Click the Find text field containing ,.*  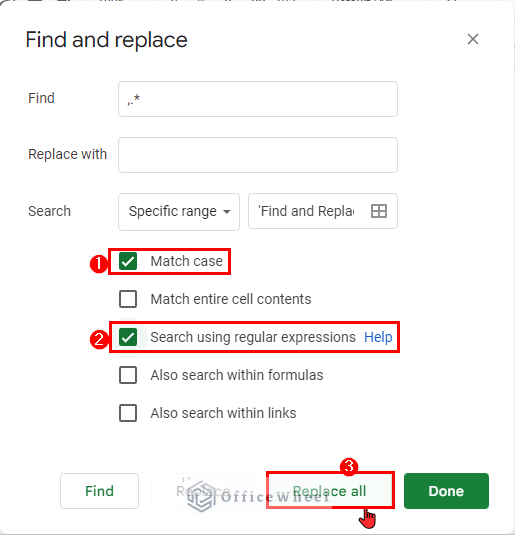tap(258, 99)
